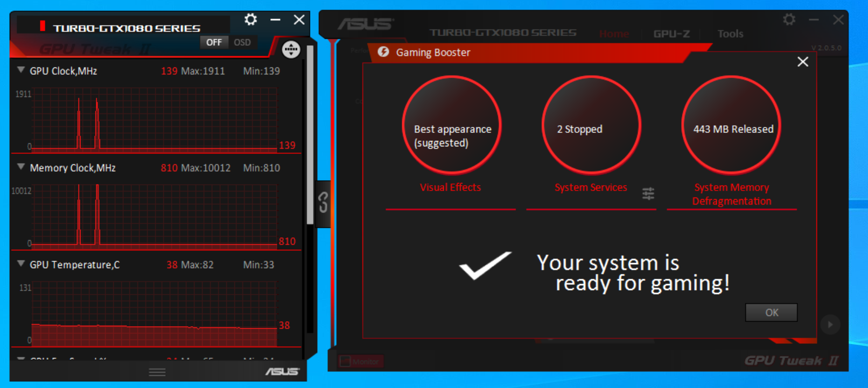Click the System Services label
868x388 pixels.
pos(591,187)
